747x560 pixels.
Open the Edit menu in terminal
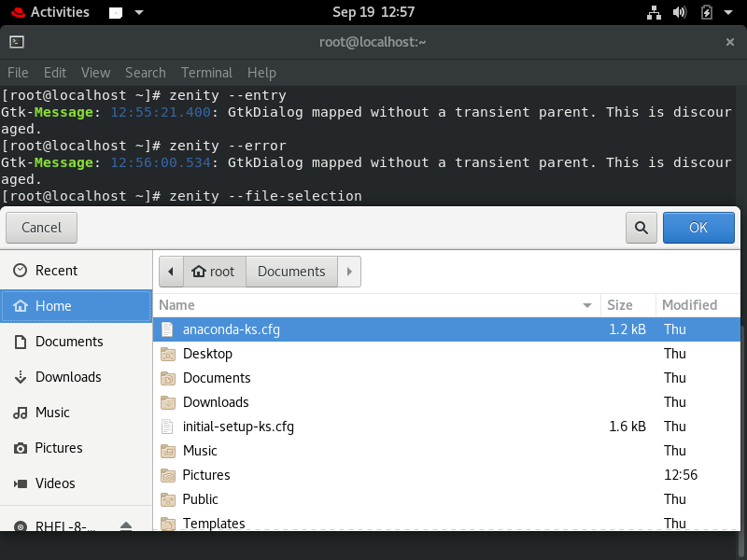[x=55, y=73]
